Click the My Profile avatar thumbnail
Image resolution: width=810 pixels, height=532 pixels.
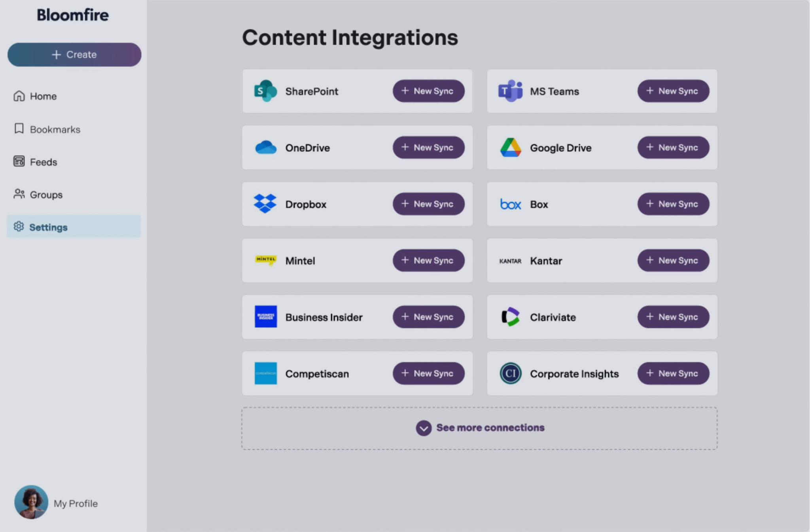(31, 502)
